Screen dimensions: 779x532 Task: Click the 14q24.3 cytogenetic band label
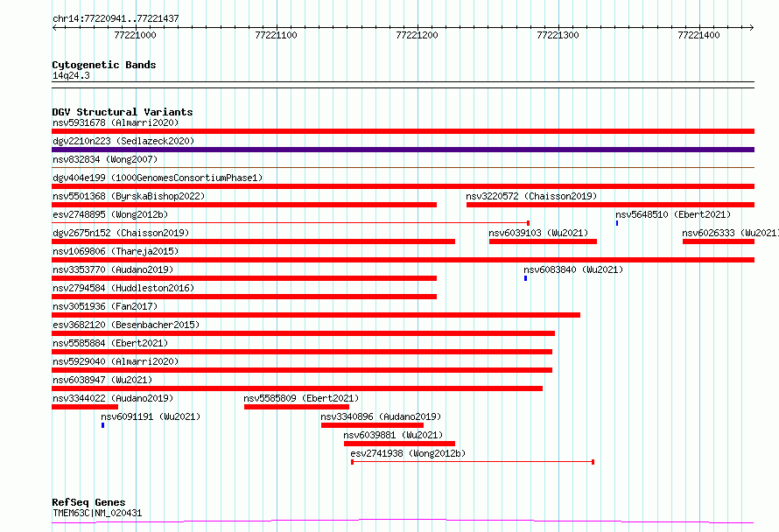[x=71, y=75]
